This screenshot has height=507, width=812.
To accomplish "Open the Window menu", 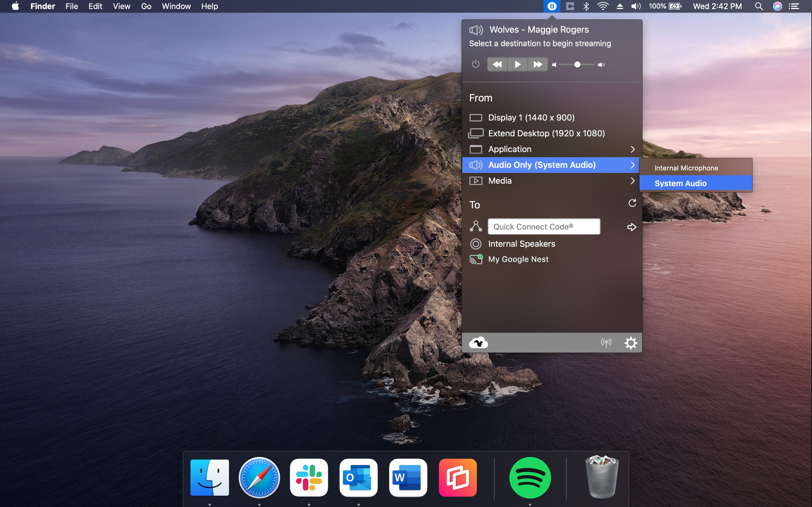I will click(x=176, y=6).
